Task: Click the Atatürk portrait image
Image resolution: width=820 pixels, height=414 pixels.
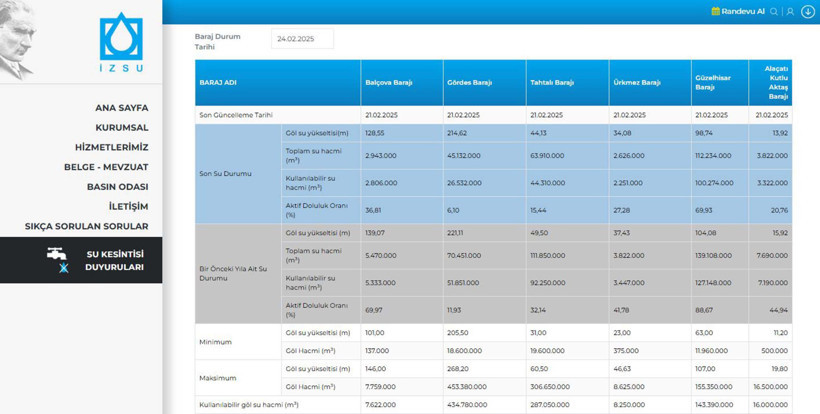Action: point(18,40)
